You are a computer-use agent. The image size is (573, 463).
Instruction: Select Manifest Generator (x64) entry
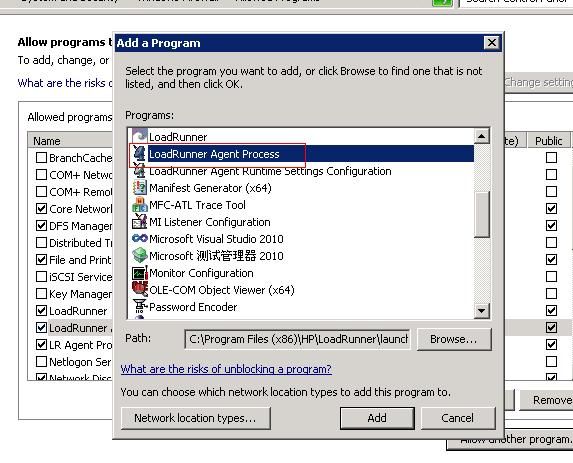pos(210,188)
